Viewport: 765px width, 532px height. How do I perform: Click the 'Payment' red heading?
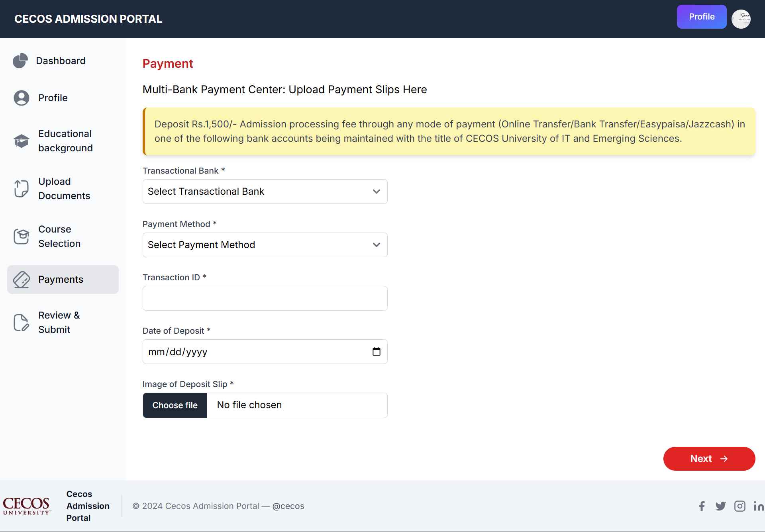pos(168,64)
